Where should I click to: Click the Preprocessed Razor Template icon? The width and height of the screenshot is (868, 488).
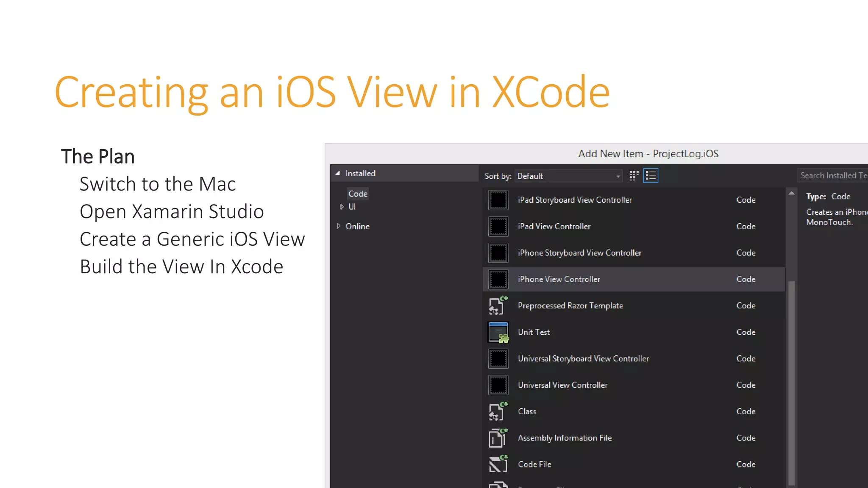click(x=498, y=306)
